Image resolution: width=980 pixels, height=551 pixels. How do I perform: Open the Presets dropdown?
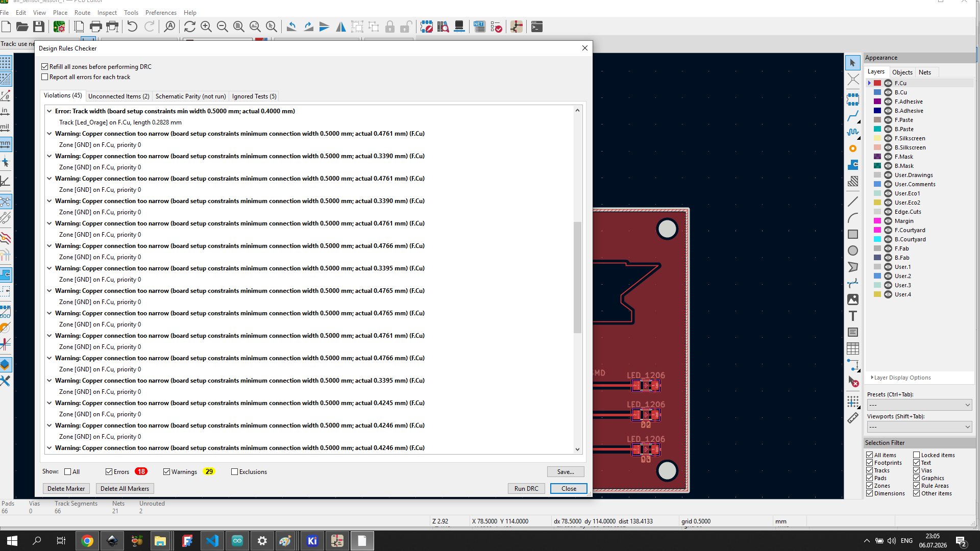click(919, 405)
